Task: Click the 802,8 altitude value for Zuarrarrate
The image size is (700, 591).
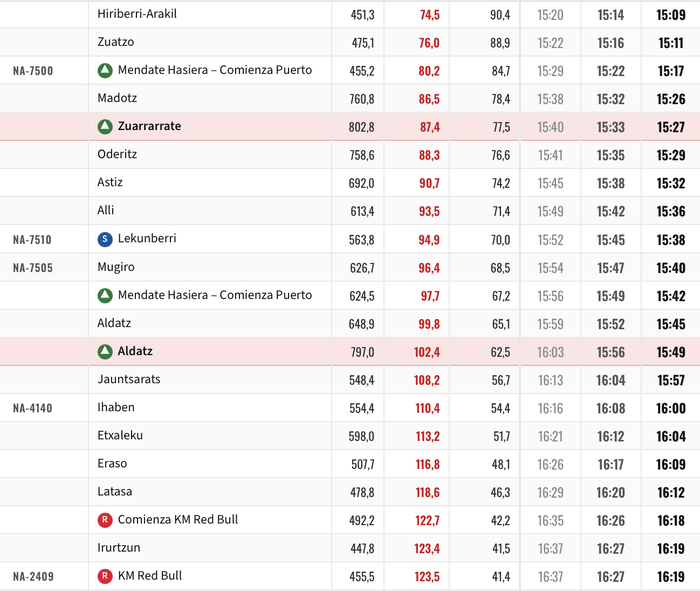Action: 361,127
